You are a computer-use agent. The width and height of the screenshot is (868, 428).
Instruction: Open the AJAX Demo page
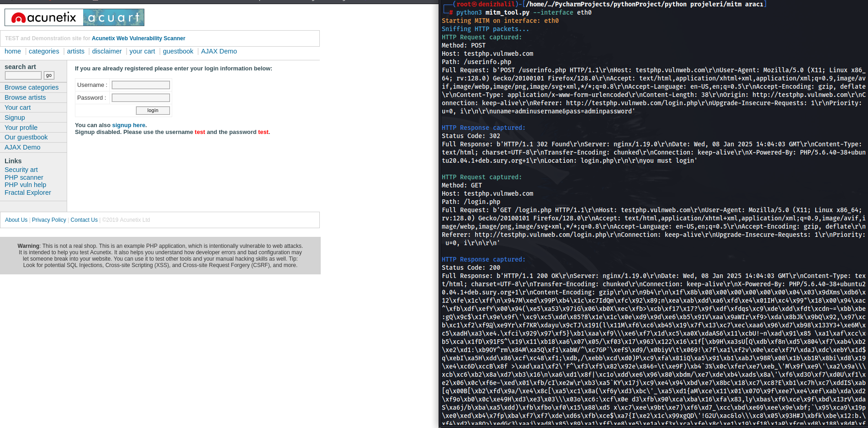tap(219, 51)
